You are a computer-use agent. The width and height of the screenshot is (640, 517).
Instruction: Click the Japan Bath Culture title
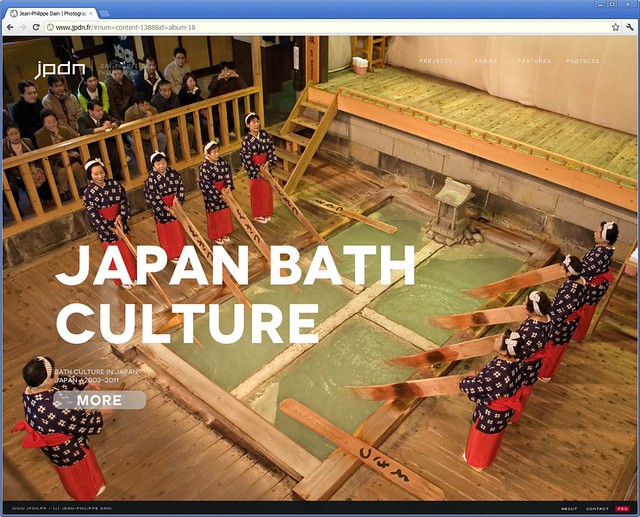(235, 294)
